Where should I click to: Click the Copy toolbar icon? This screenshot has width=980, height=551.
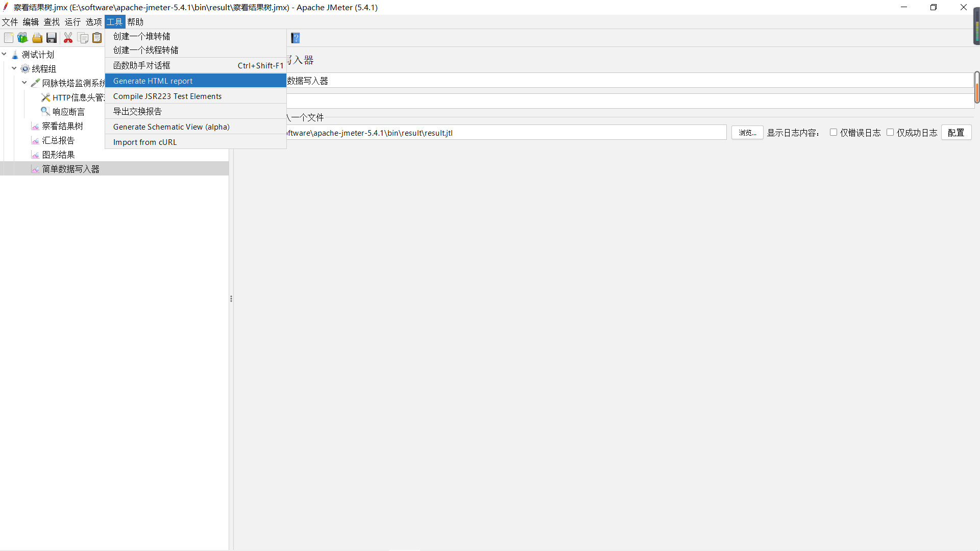click(83, 38)
